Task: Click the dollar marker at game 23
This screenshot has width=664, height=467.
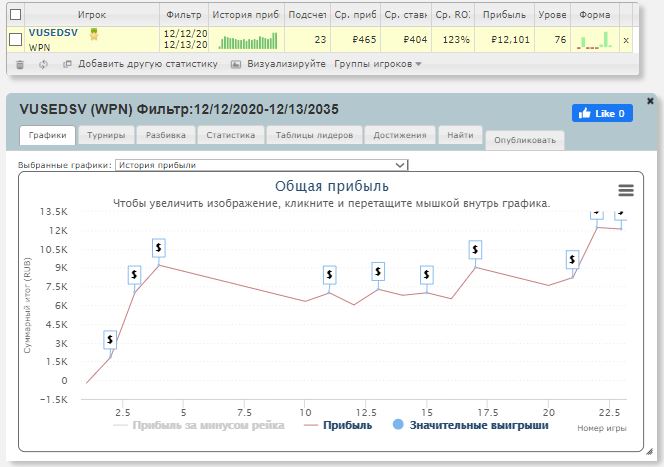Action: coord(621,215)
